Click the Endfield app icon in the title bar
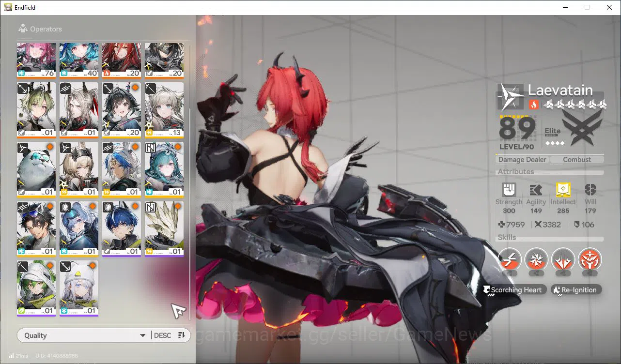This screenshot has height=364, width=621. click(x=8, y=7)
